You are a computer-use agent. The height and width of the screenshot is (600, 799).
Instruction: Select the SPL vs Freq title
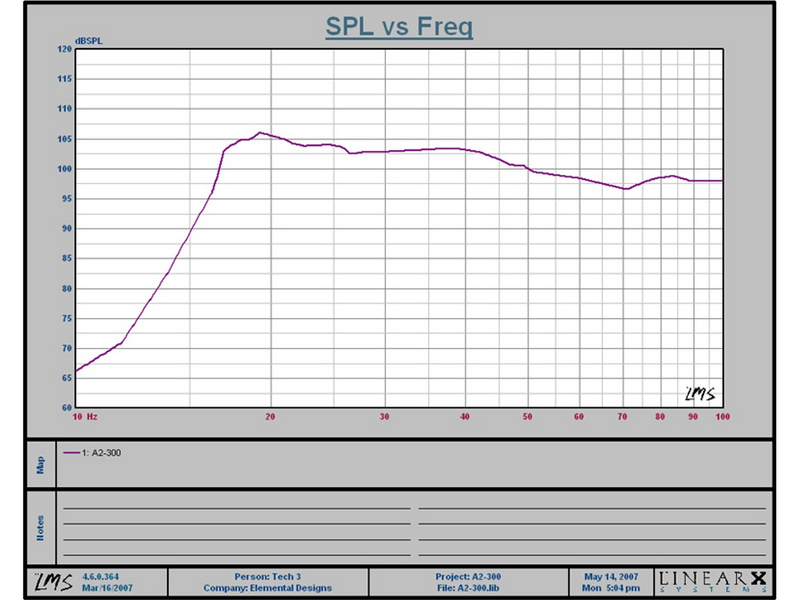point(399,28)
